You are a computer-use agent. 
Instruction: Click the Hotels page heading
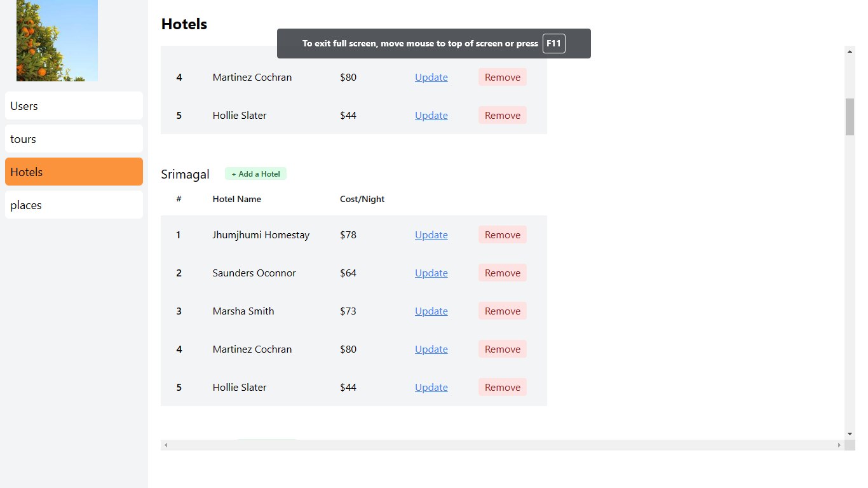point(184,24)
